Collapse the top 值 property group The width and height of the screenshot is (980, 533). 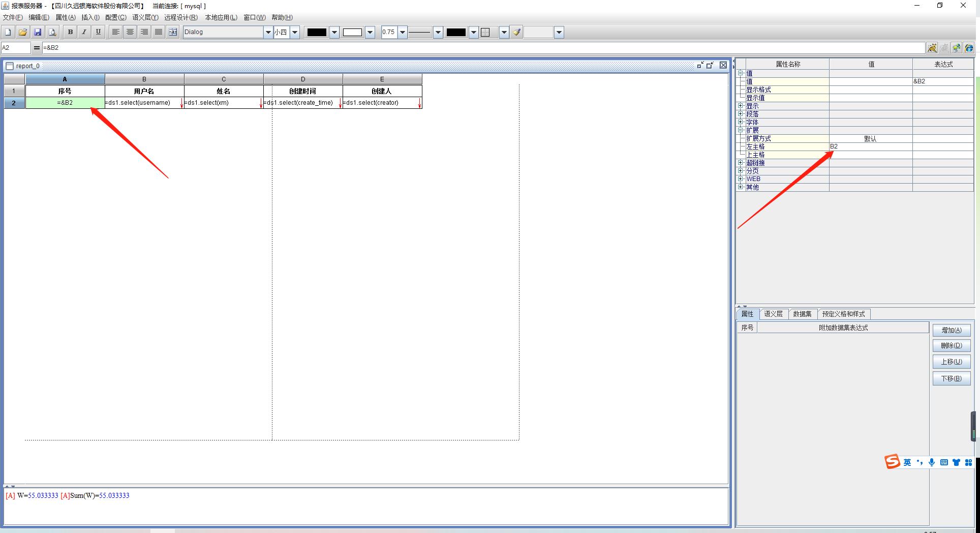click(741, 73)
